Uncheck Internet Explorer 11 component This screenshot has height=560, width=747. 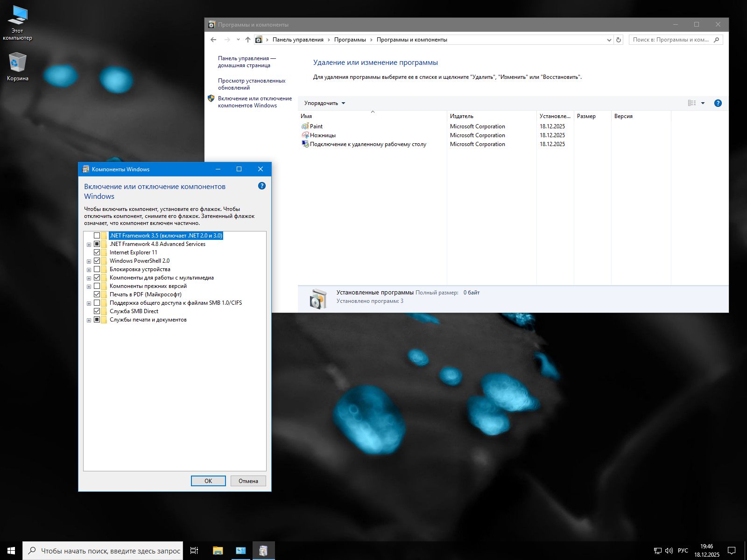tap(97, 252)
